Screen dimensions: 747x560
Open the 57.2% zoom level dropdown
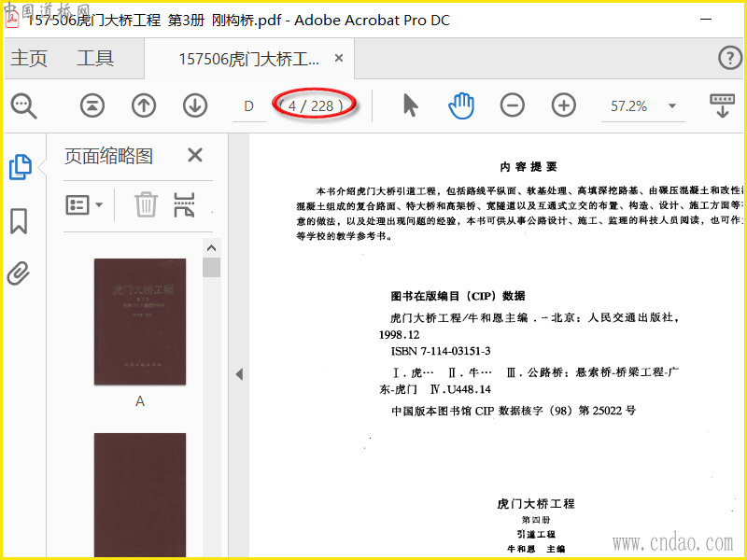point(672,105)
